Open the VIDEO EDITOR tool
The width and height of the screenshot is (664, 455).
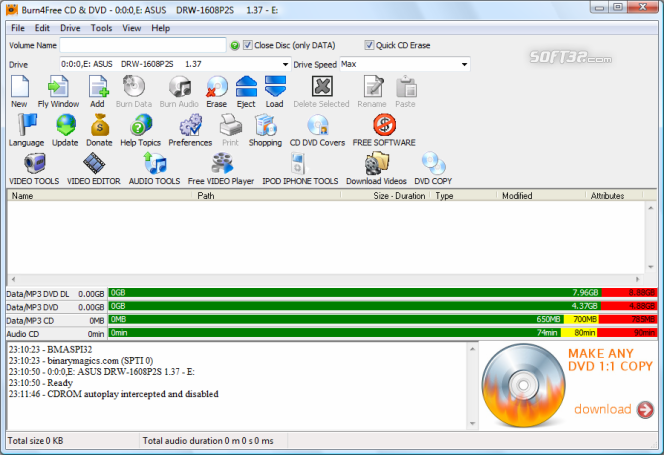click(93, 165)
